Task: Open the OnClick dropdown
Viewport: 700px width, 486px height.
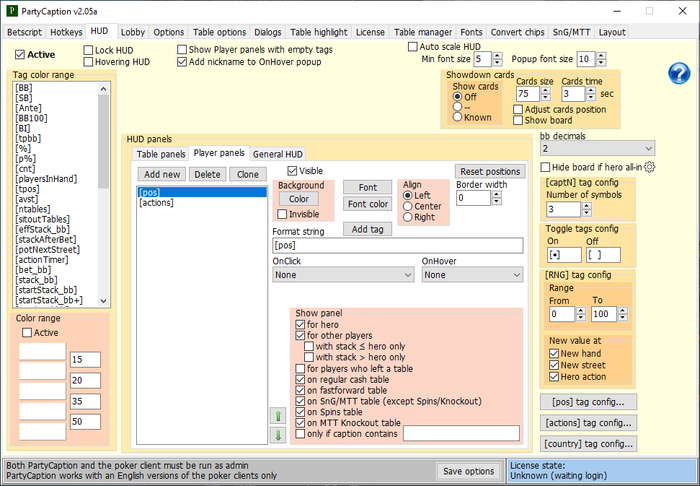Action: click(342, 274)
